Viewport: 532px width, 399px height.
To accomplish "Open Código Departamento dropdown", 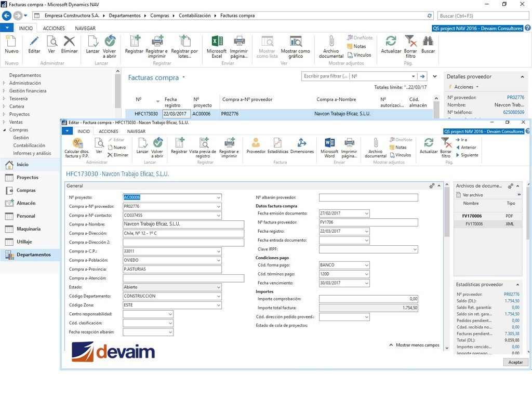I will click(x=219, y=296).
